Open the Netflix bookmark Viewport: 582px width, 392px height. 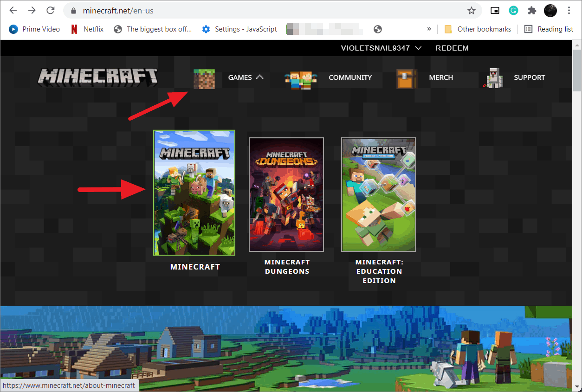pyautogui.click(x=87, y=29)
